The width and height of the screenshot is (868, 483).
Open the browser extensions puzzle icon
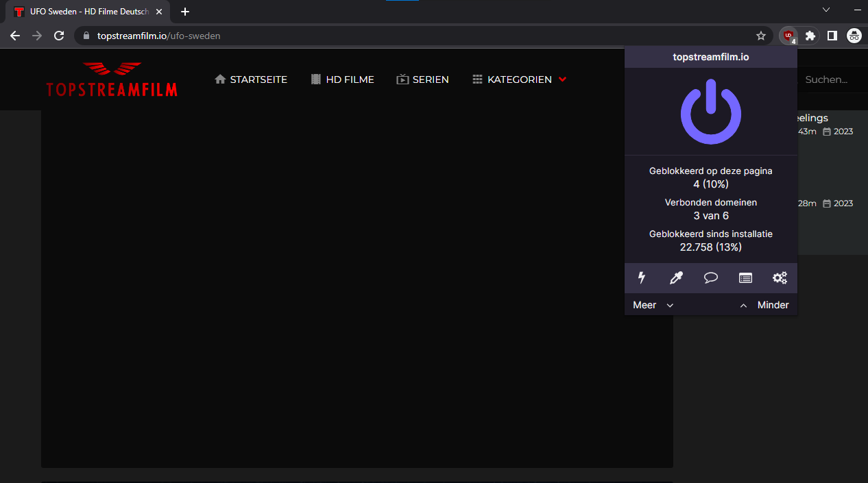810,36
